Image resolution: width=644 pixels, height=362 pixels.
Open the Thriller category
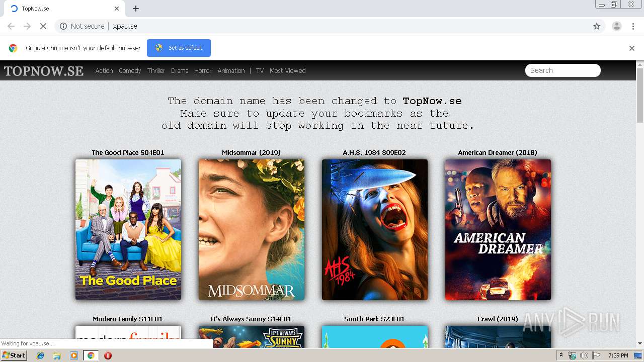click(x=156, y=71)
